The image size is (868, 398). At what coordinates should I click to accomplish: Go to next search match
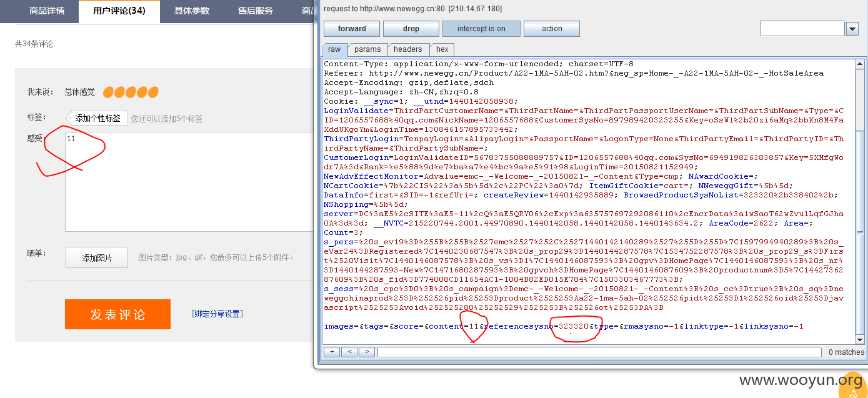[367, 352]
